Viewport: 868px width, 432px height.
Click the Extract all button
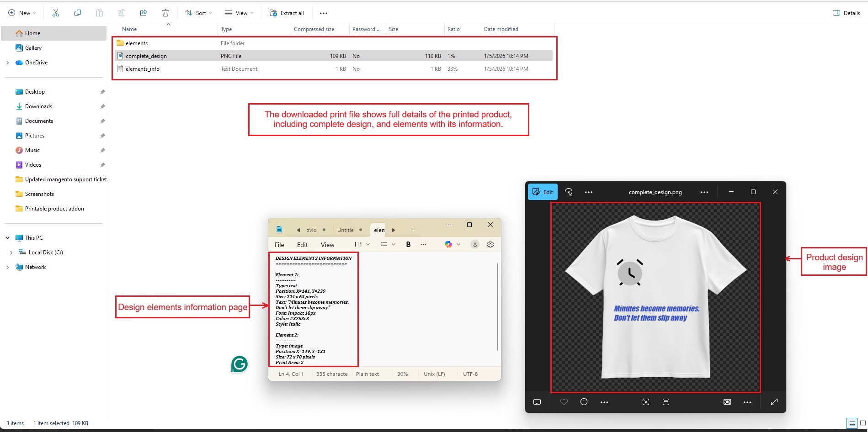(x=287, y=13)
